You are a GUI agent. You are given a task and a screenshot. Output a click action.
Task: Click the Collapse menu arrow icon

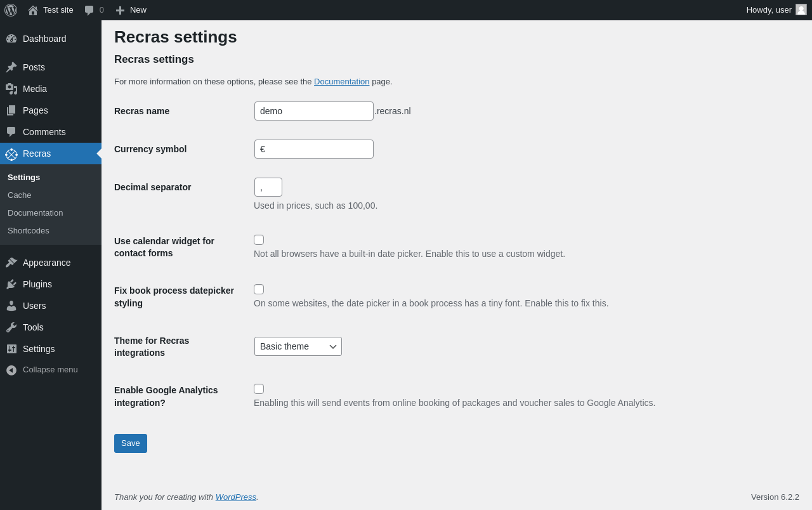11,370
